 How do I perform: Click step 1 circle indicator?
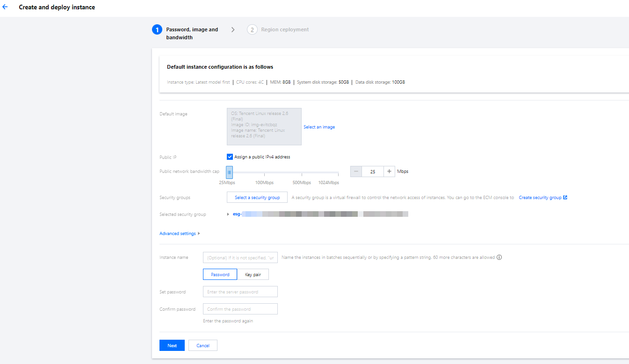157,30
